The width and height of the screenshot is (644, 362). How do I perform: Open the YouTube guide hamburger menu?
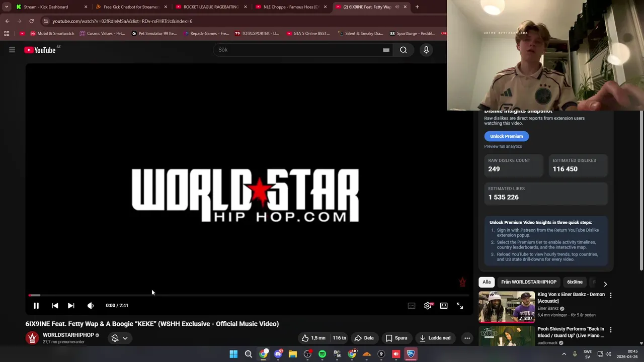(x=12, y=50)
